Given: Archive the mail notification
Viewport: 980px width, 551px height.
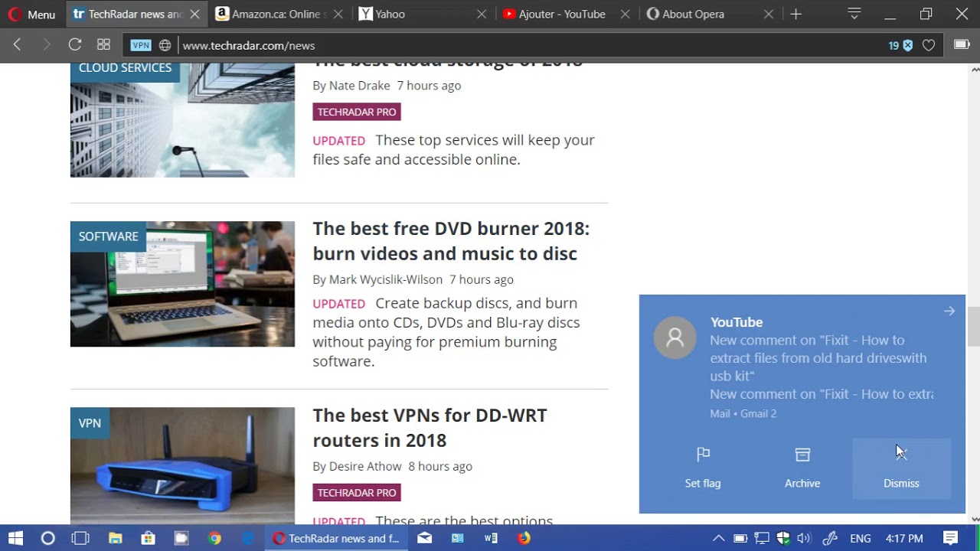Looking at the screenshot, I should pos(802,468).
